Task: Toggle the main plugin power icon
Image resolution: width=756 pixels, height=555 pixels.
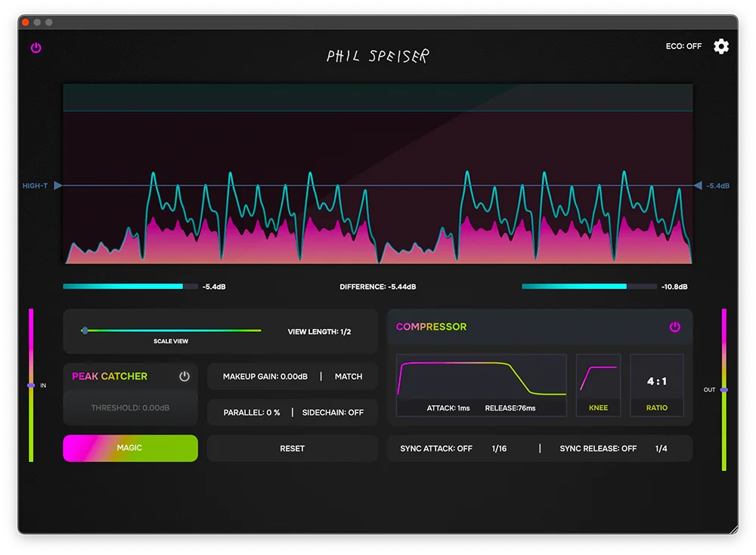Action: [x=36, y=48]
